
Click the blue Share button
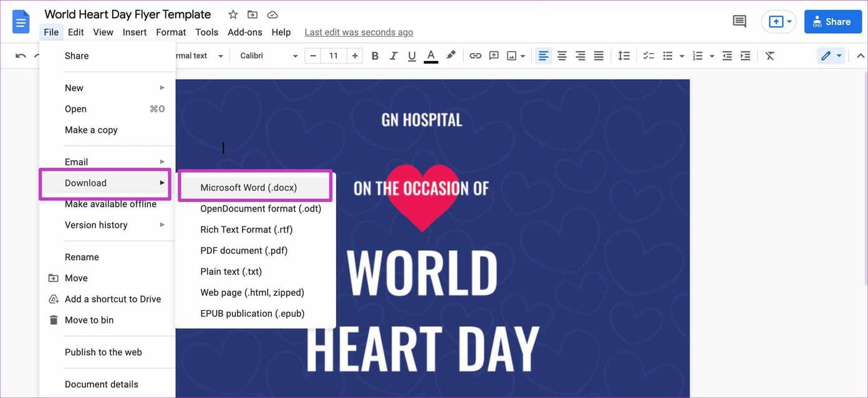click(832, 22)
